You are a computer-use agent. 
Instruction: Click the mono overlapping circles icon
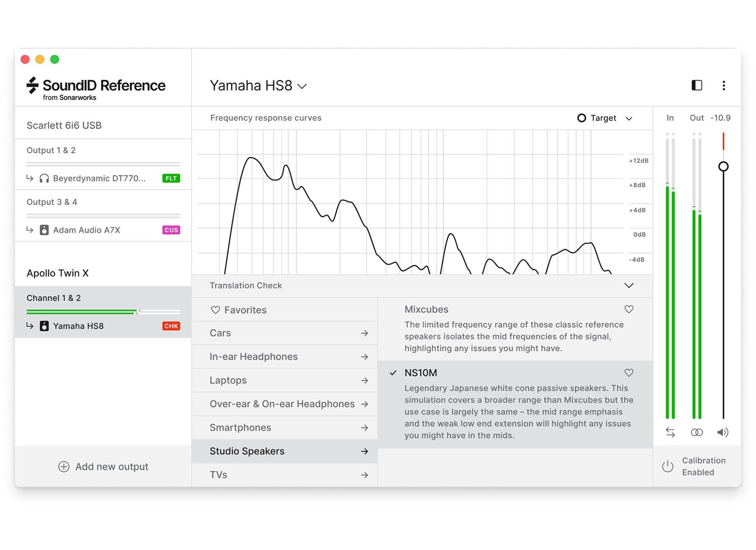click(x=696, y=432)
